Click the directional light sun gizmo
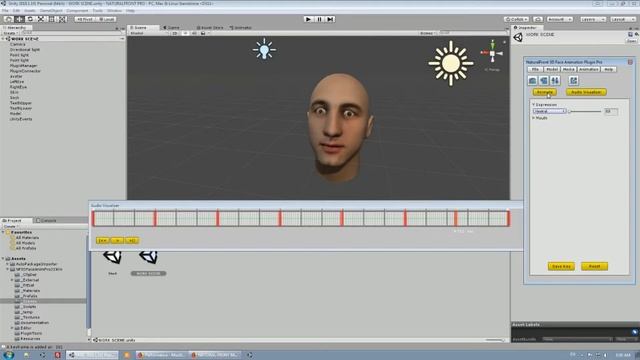The image size is (640, 360). [451, 63]
